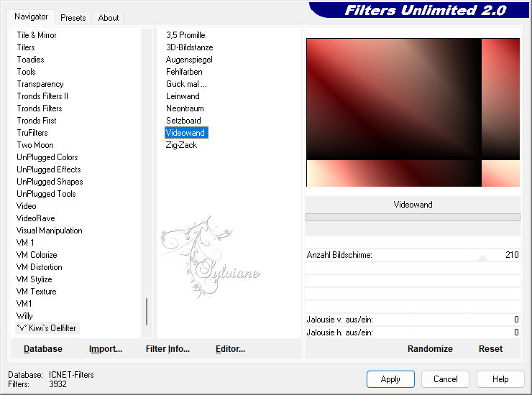Image resolution: width=532 pixels, height=395 pixels.
Task: Select the VM Stylize group
Action: click(x=35, y=279)
